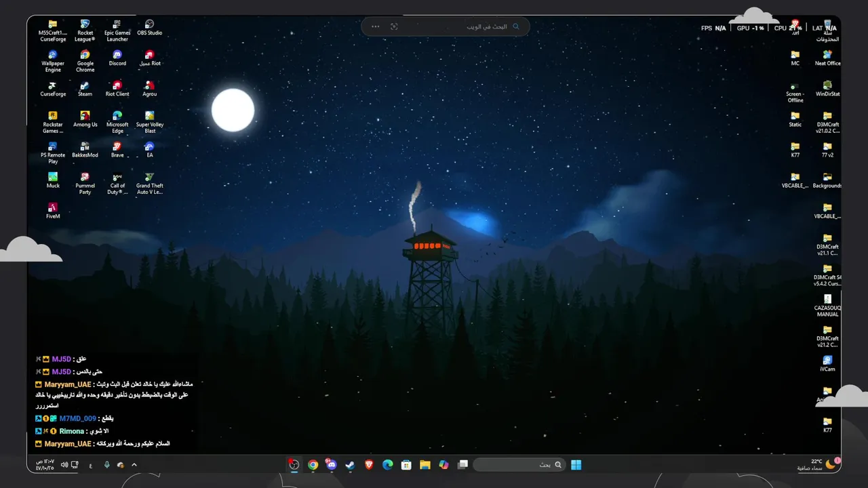Viewport: 868px width, 488px height.
Task: Open the BakkesMod desktop shortcut
Action: [85, 150]
